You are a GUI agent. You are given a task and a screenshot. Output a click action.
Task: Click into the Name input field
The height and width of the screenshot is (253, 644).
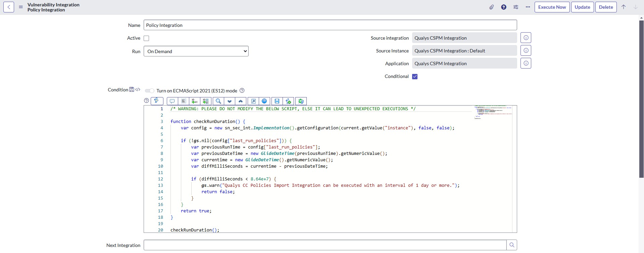pyautogui.click(x=330, y=25)
